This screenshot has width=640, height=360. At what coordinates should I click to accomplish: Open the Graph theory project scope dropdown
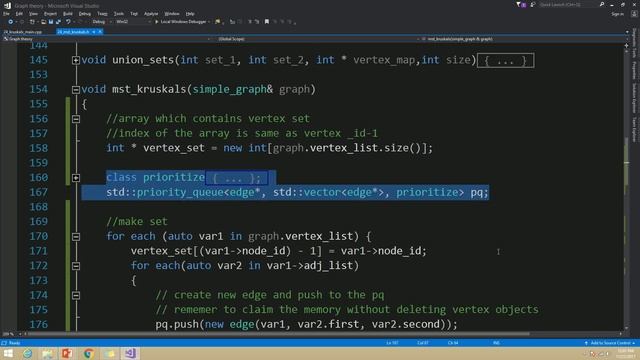tap(107, 39)
